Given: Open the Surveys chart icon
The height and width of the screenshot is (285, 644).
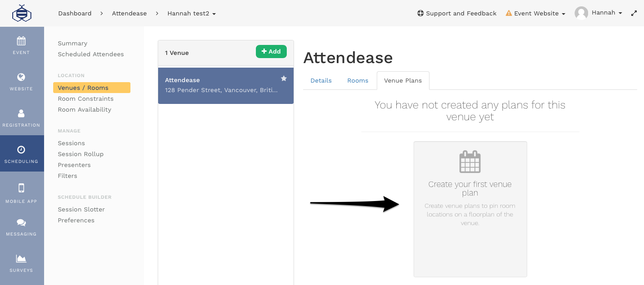Looking at the screenshot, I should point(21,259).
